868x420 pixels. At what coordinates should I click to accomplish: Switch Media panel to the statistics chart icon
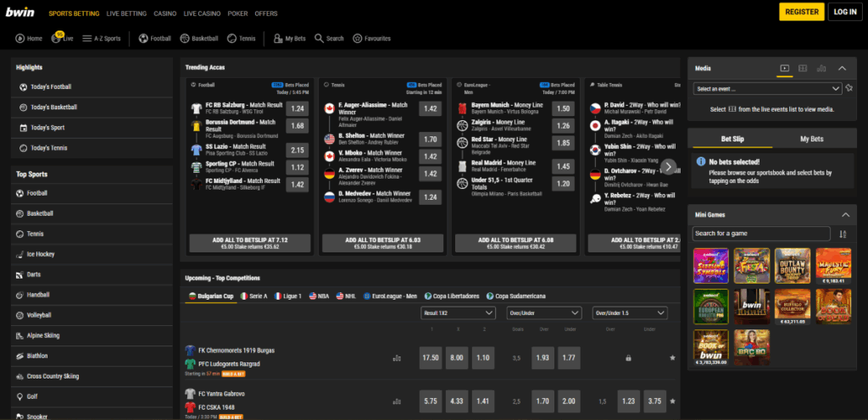822,68
